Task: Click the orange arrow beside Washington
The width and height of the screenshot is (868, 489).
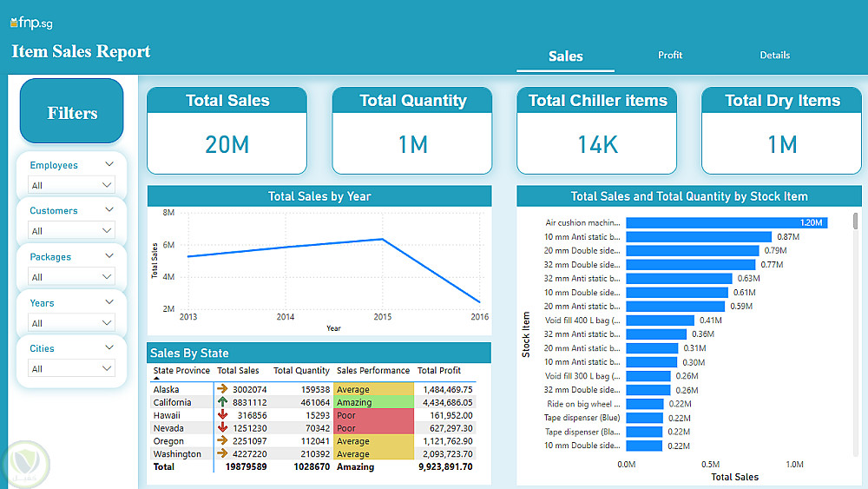Action: click(222, 453)
